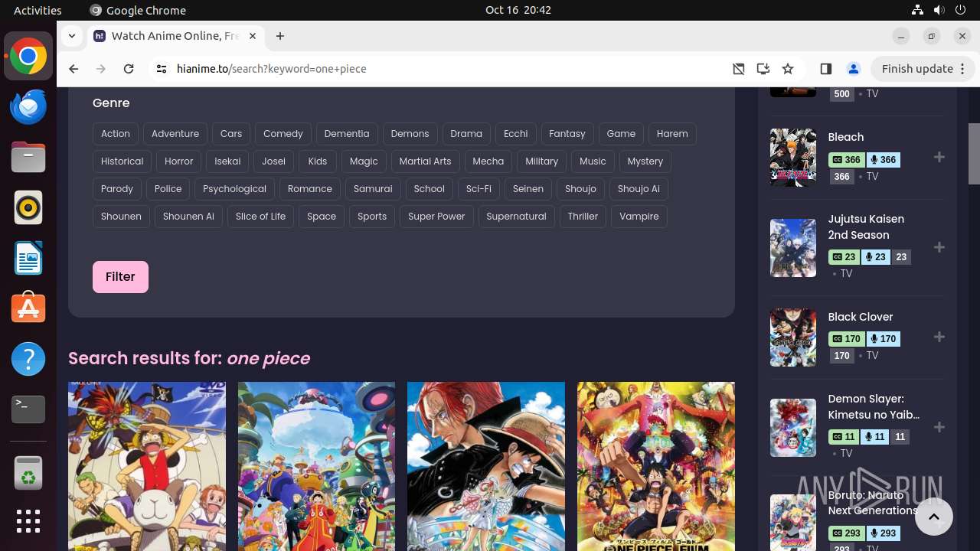Select the Watch Anime Online tab

pyautogui.click(x=175, y=36)
